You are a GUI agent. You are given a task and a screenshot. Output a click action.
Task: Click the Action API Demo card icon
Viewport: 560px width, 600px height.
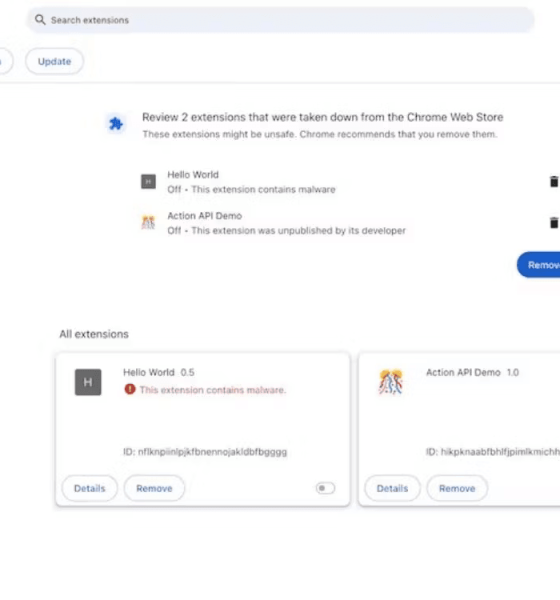coord(391,382)
